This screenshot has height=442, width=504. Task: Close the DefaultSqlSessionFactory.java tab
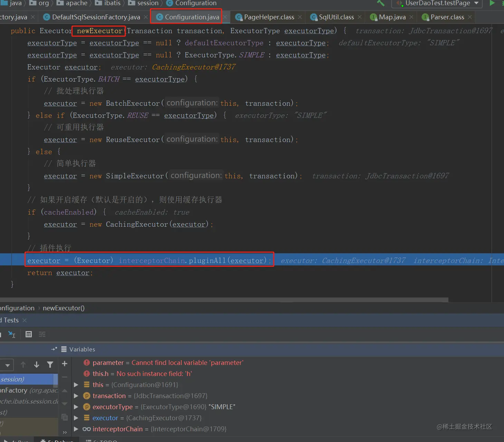145,17
